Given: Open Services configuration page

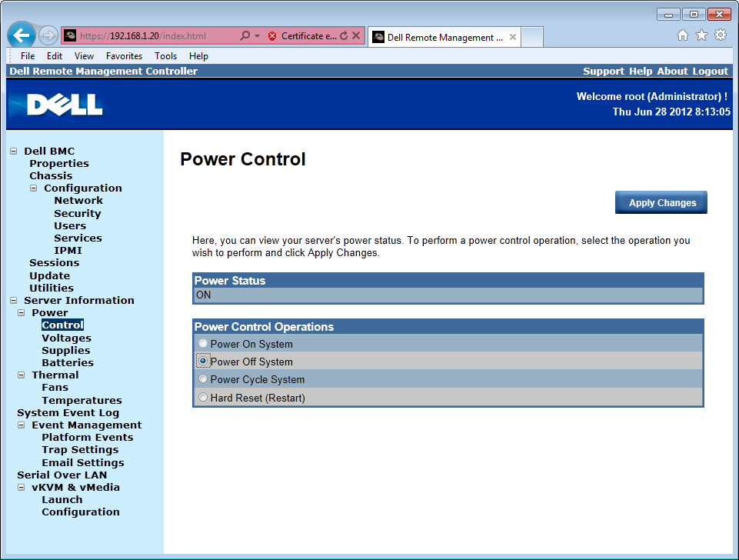Looking at the screenshot, I should 78,238.
